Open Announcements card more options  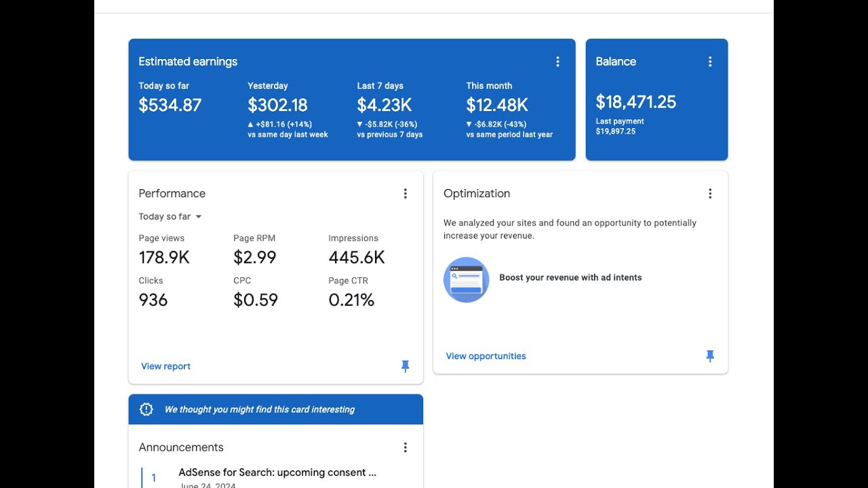pos(405,447)
